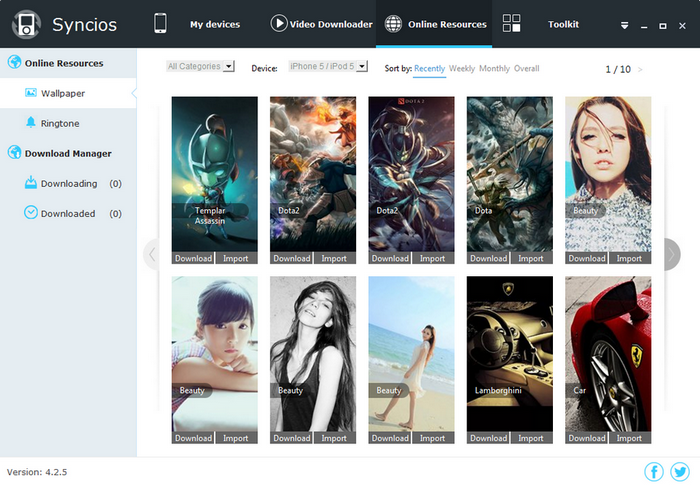Image resolution: width=700 pixels, height=487 pixels.
Task: Import the Lamborghini wallpaper
Action: tap(531, 438)
